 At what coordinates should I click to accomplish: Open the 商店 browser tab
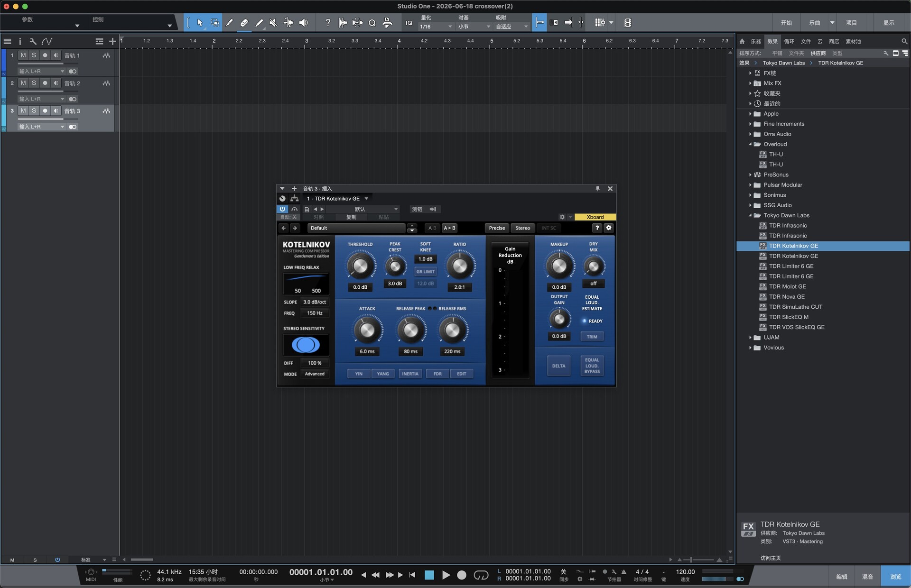[x=834, y=42]
